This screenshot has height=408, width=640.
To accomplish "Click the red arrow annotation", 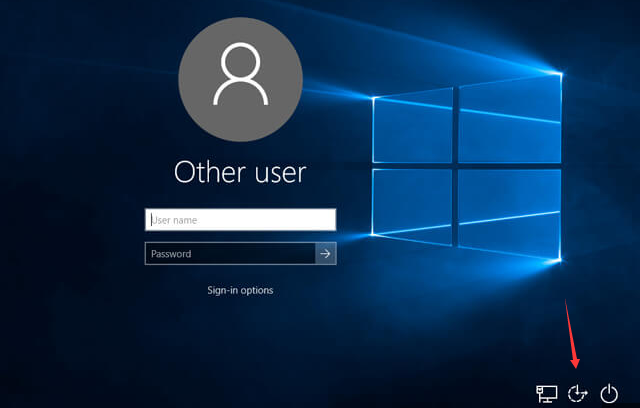I will 570,335.
